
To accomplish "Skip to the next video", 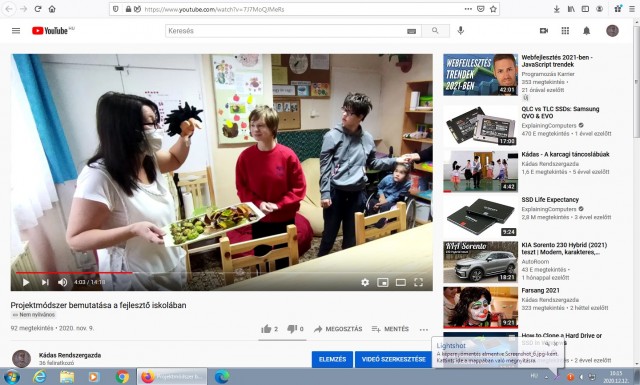I will tap(45, 282).
